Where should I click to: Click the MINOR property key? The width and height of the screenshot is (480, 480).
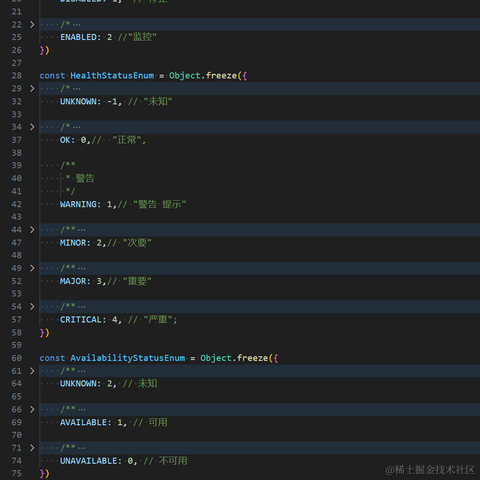(x=73, y=243)
